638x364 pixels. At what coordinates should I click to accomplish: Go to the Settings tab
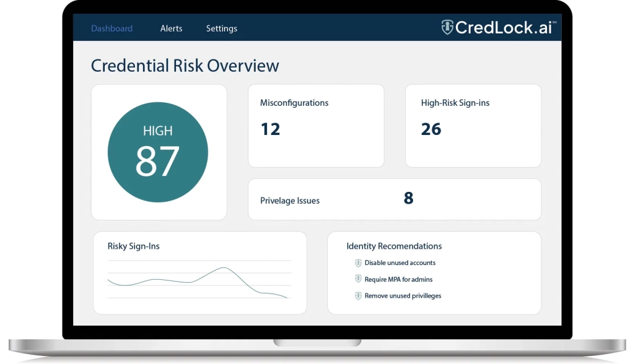[x=222, y=28]
